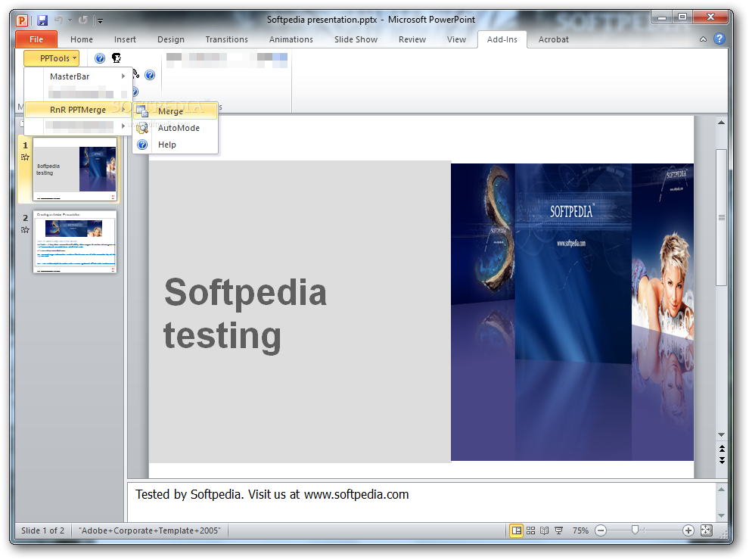Click the Redo icon in the title bar
749x560 pixels.
tap(83, 20)
